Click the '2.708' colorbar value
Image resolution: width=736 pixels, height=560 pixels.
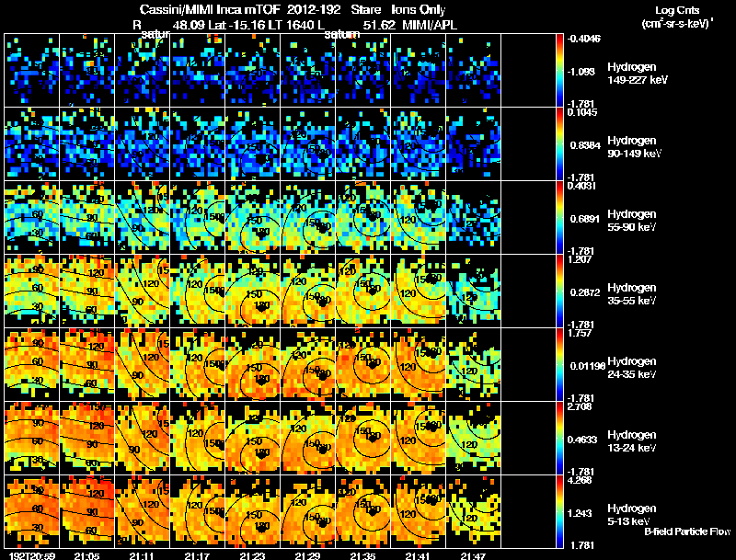click(580, 406)
